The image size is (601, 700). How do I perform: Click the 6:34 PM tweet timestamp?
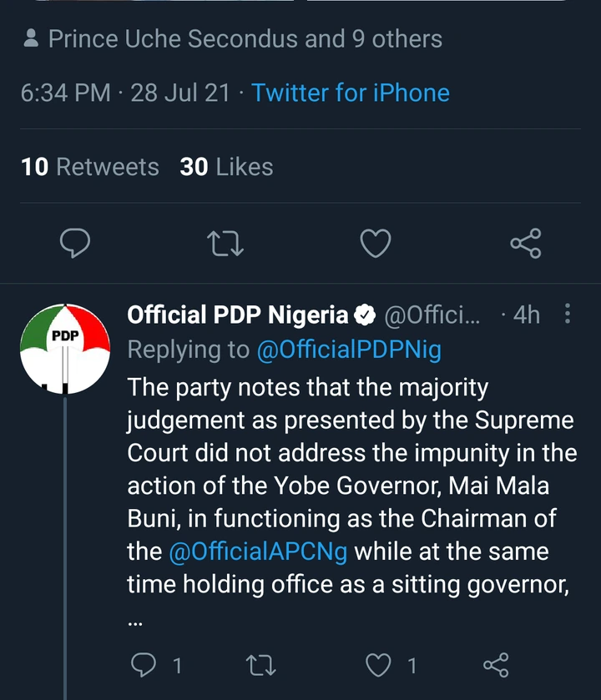coord(65,93)
